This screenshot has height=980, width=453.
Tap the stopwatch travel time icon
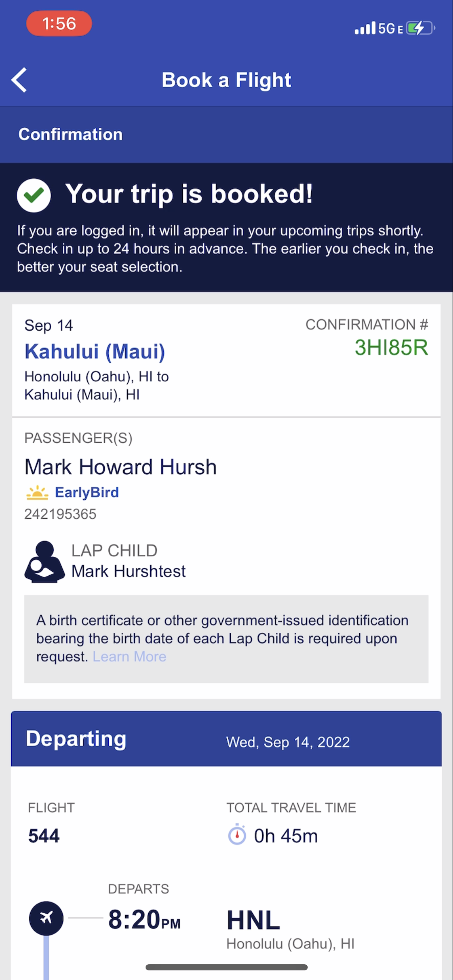click(x=237, y=836)
